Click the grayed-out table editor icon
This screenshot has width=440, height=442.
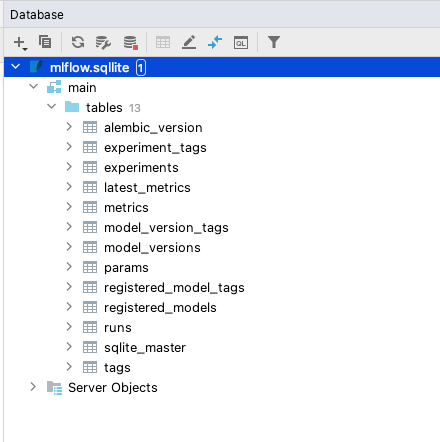click(163, 43)
